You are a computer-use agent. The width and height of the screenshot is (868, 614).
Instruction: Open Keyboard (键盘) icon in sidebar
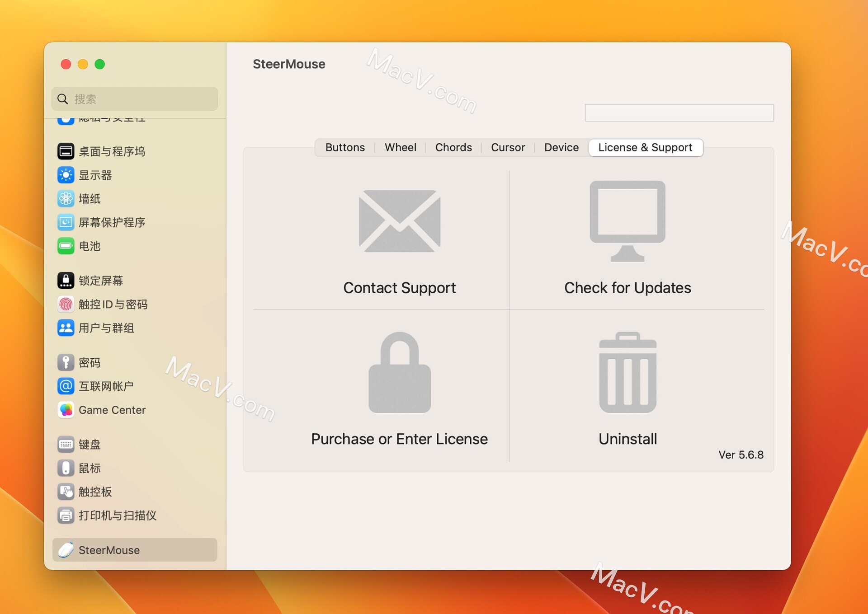66,444
